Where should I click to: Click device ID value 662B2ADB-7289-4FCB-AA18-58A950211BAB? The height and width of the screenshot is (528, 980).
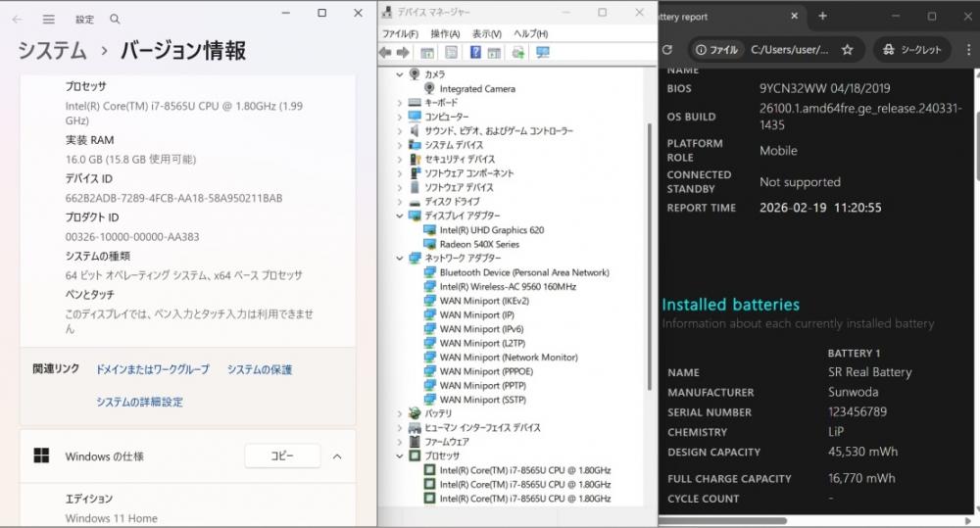173,198
